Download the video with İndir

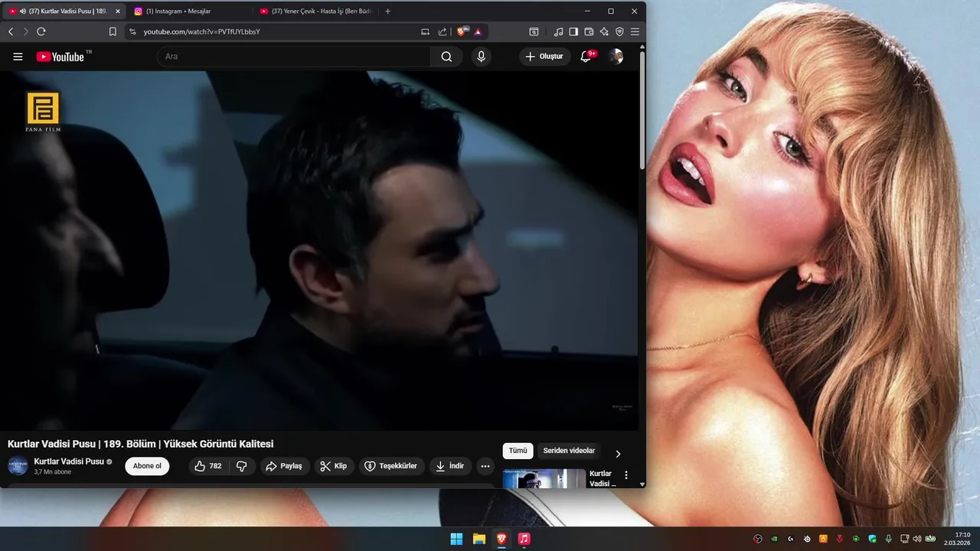[x=450, y=466]
